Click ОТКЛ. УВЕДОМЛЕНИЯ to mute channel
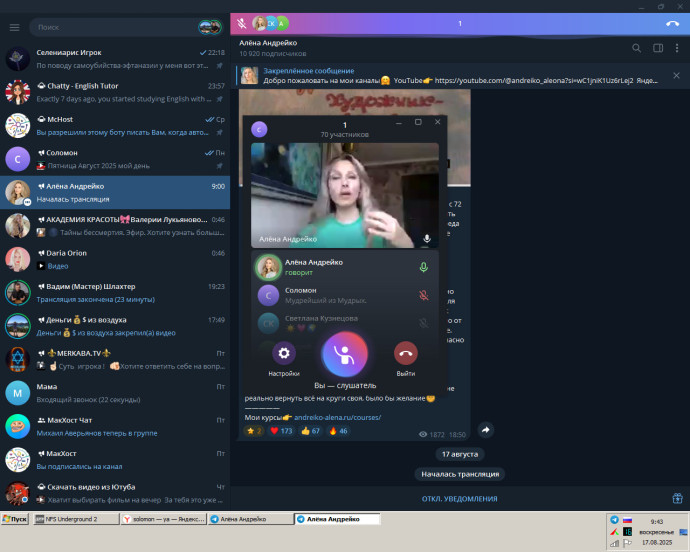690x552 pixels. tap(459, 499)
